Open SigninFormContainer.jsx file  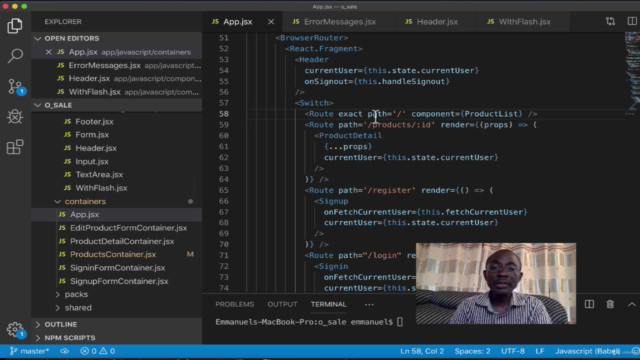click(x=117, y=268)
